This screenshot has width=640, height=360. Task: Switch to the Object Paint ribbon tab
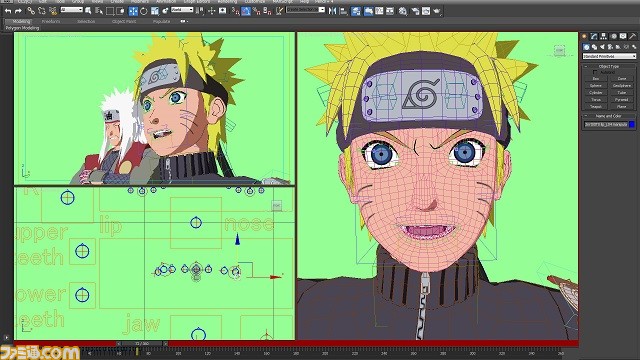[x=124, y=21]
